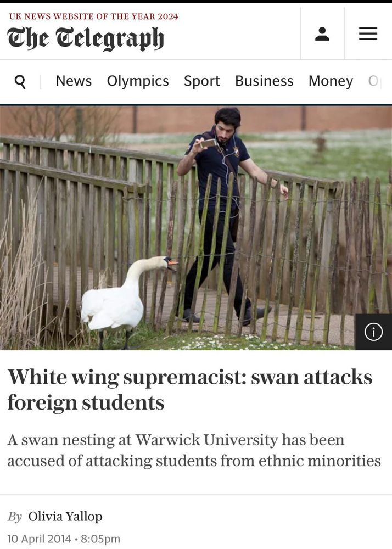Click The Telegraph logo
Screen dimensions: 392x549
[x=86, y=38]
